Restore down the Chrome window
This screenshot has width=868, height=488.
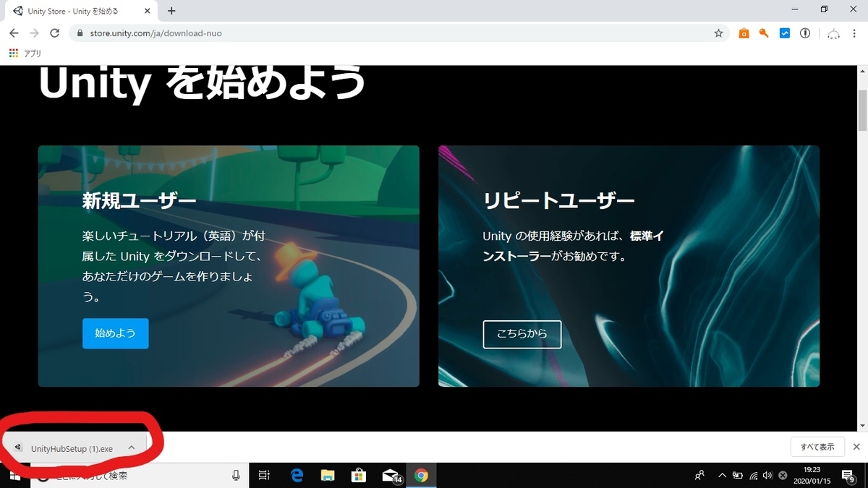(x=824, y=9)
